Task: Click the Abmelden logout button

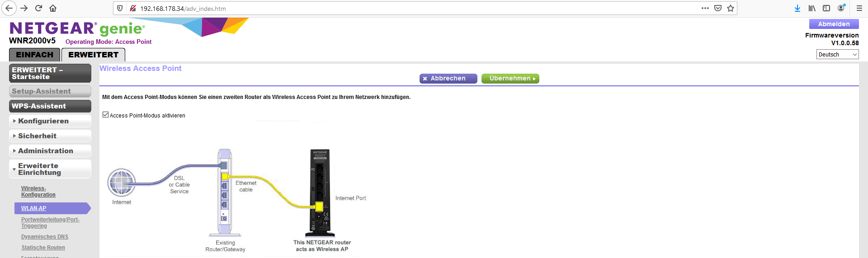Action: tap(834, 24)
